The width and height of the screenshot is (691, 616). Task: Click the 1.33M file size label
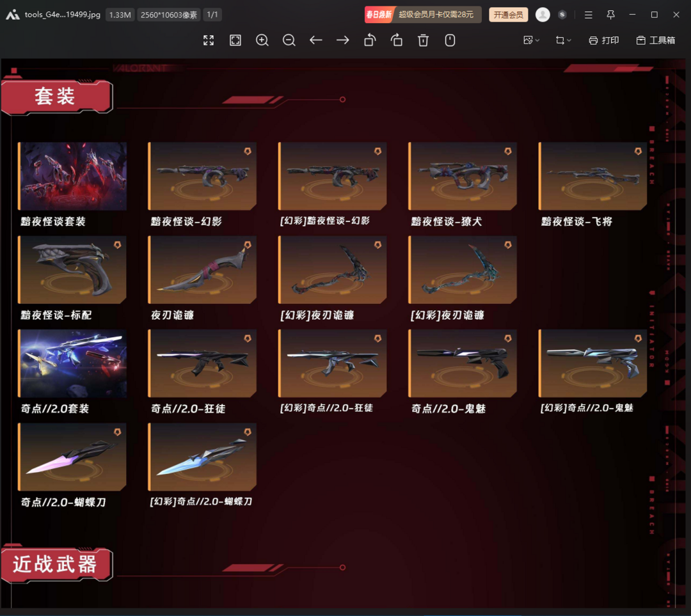click(x=120, y=15)
